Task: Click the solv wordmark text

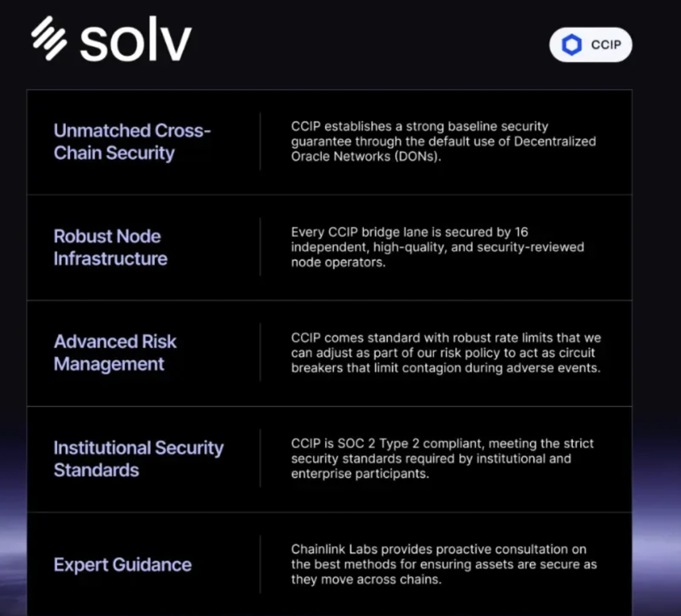Action: coord(136,39)
